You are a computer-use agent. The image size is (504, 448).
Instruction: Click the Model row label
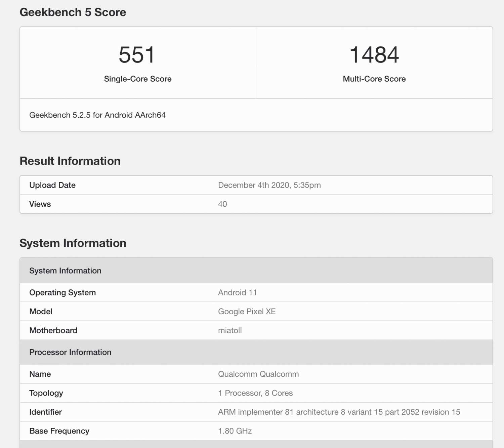[41, 312]
